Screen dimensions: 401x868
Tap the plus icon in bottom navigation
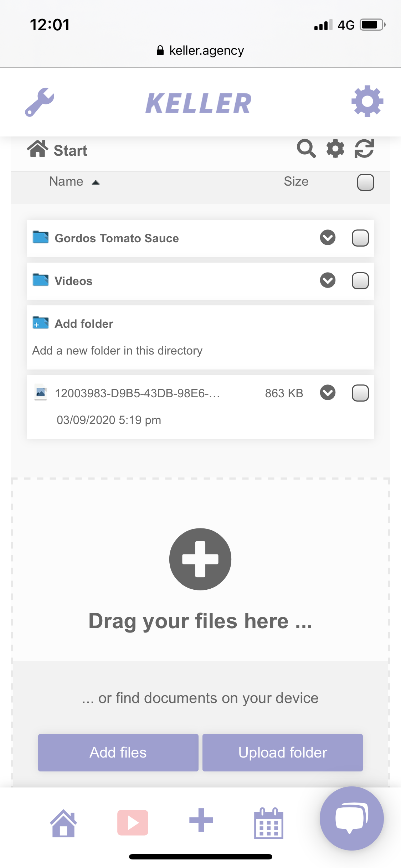pos(201,820)
